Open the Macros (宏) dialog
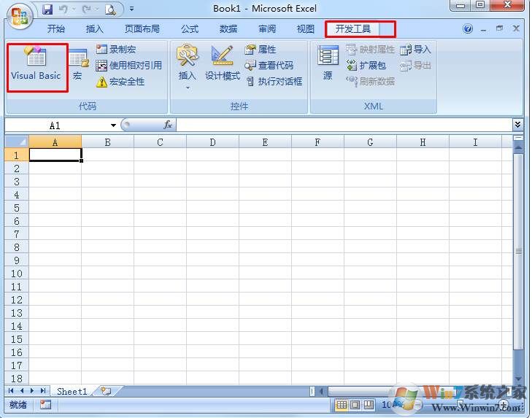Screen dimensions: 532x418 [78, 63]
